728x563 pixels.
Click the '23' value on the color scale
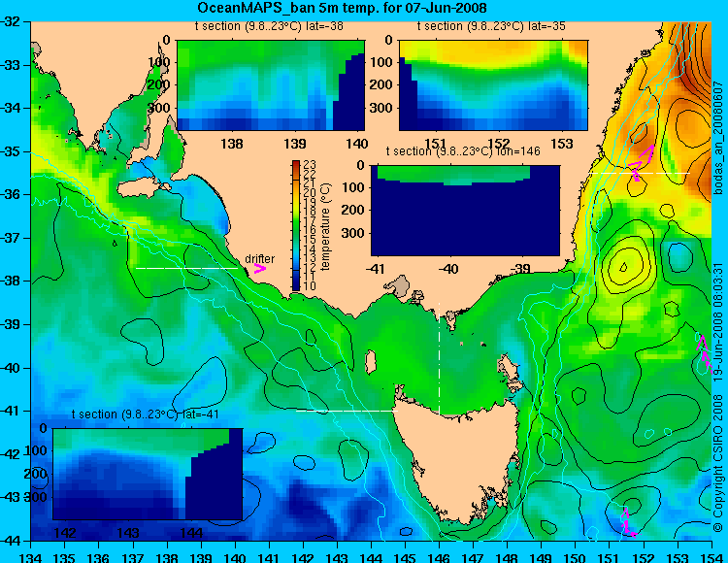point(310,165)
